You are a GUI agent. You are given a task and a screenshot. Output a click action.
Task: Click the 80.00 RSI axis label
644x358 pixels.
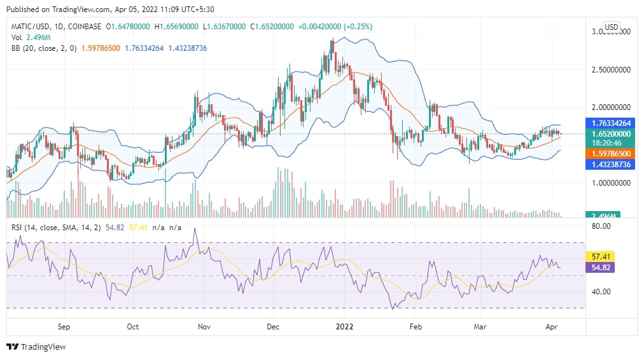601,226
